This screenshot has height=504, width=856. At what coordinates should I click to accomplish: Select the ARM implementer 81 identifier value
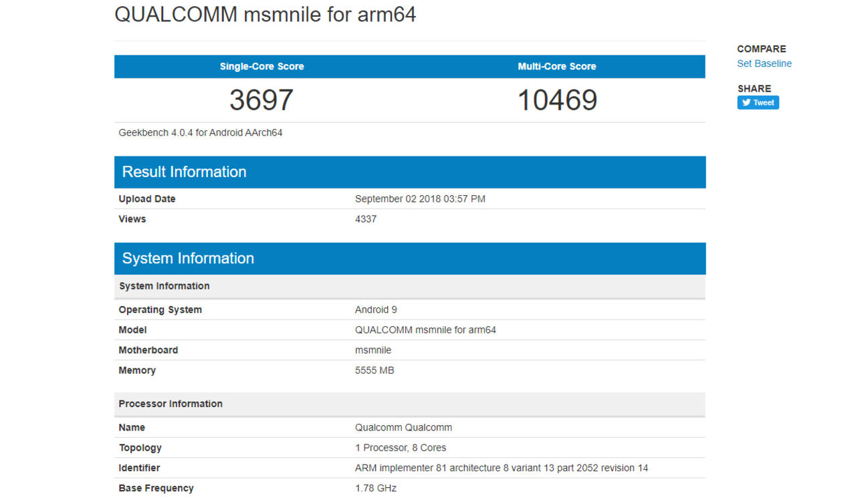502,468
